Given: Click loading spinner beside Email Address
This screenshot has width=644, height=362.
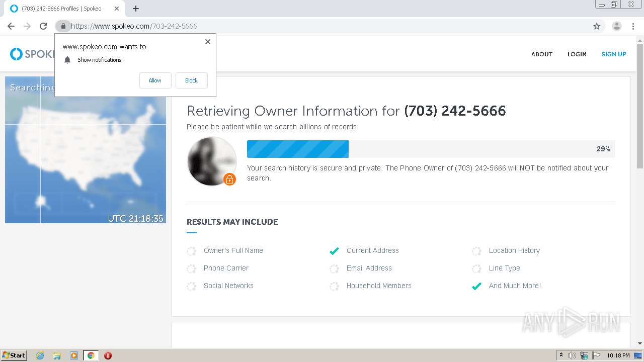Looking at the screenshot, I should click(334, 268).
